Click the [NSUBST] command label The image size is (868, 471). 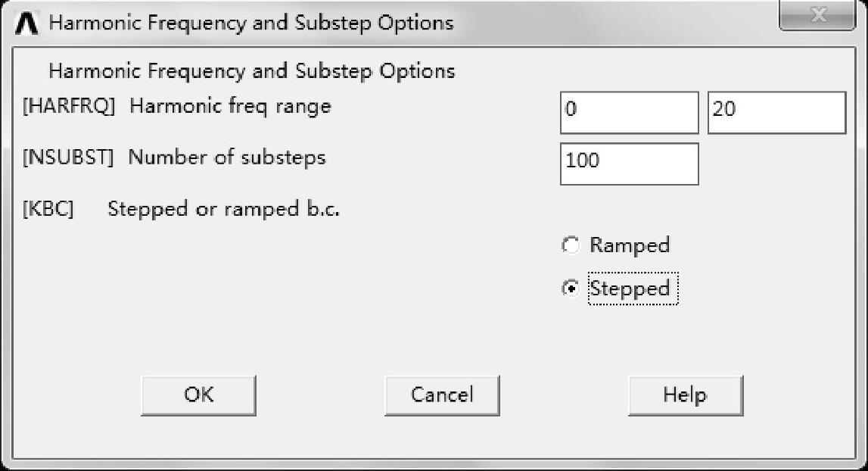[x=68, y=158]
